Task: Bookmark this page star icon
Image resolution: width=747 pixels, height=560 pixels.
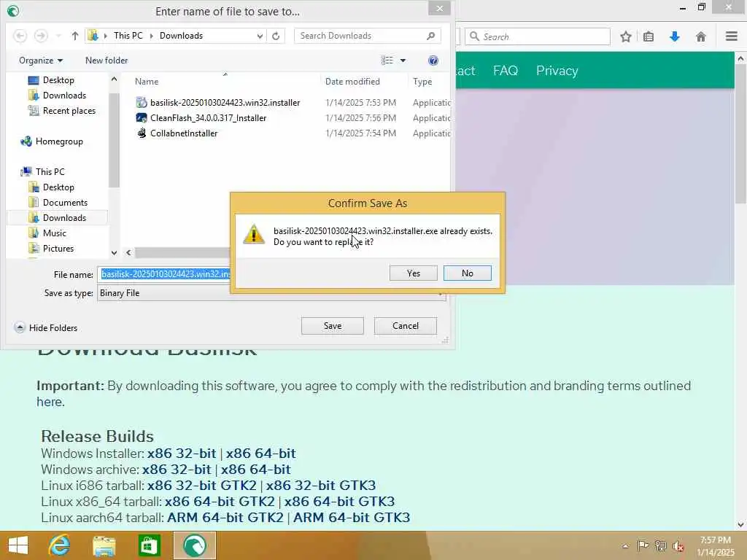Action: pyautogui.click(x=625, y=36)
